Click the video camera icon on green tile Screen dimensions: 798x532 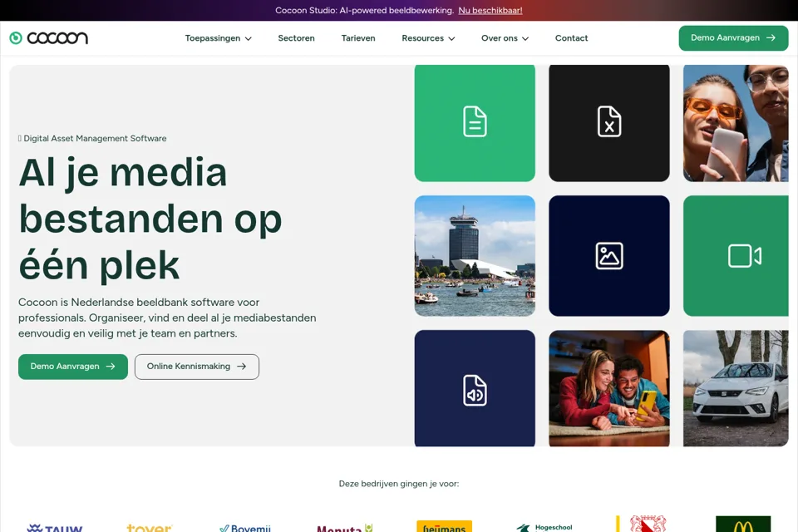coord(745,255)
